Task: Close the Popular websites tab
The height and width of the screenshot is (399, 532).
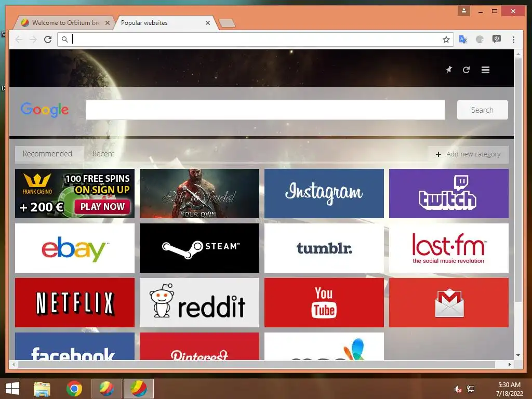Action: pos(208,23)
